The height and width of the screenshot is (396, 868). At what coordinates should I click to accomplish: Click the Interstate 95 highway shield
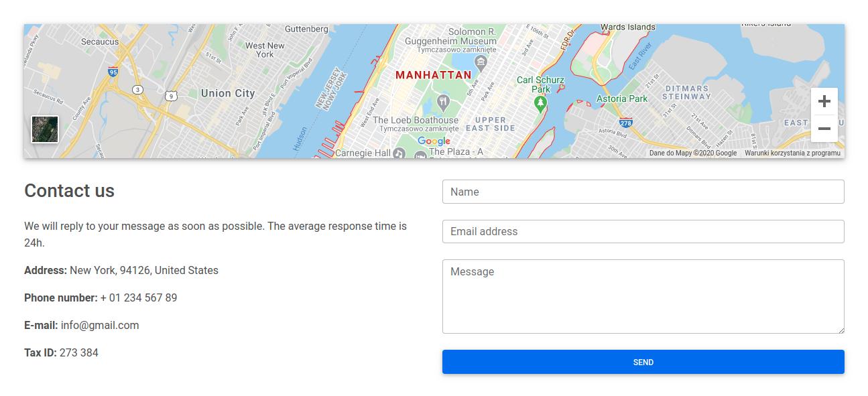pyautogui.click(x=113, y=71)
